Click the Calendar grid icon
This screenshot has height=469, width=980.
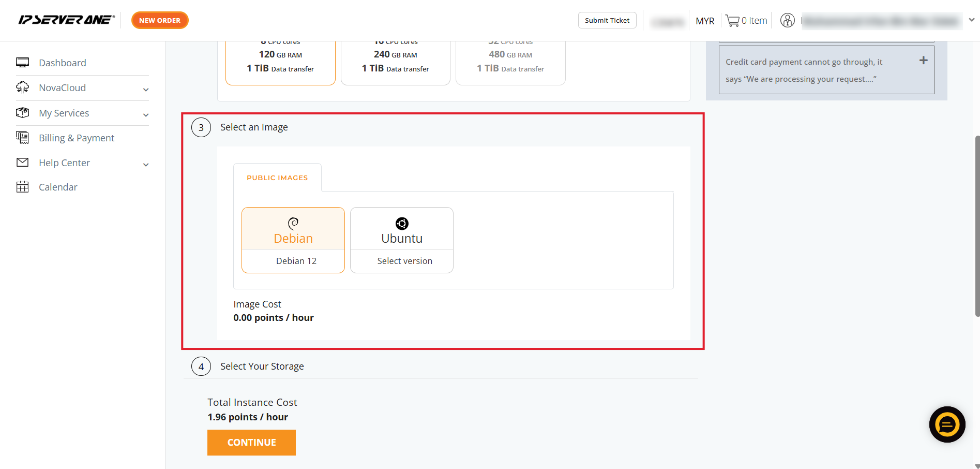coord(22,187)
